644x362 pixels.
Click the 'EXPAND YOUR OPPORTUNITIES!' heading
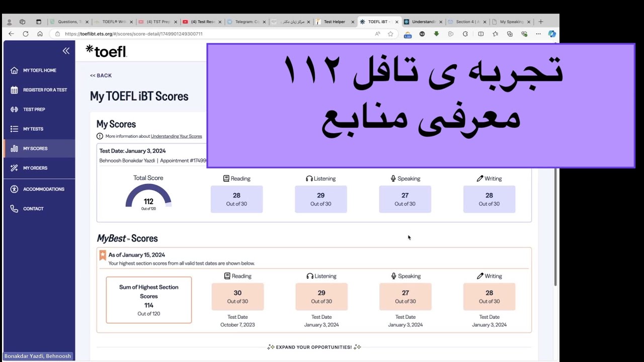tap(314, 347)
